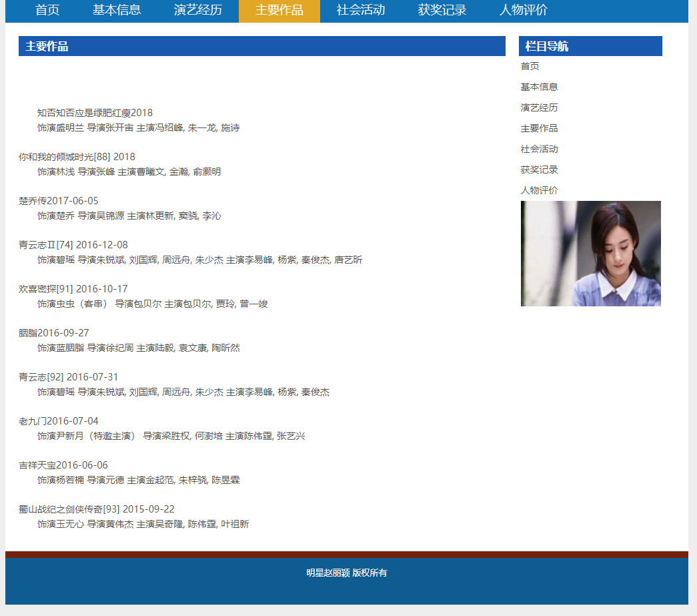Click cast line 饰演楚乔 导演吴锦源
This screenshot has height=616, width=697.
129,216
